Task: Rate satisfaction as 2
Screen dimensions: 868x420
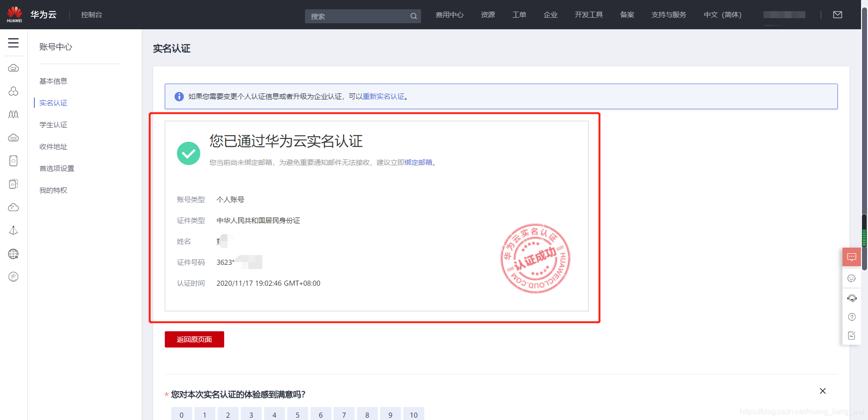Action: 228,414
